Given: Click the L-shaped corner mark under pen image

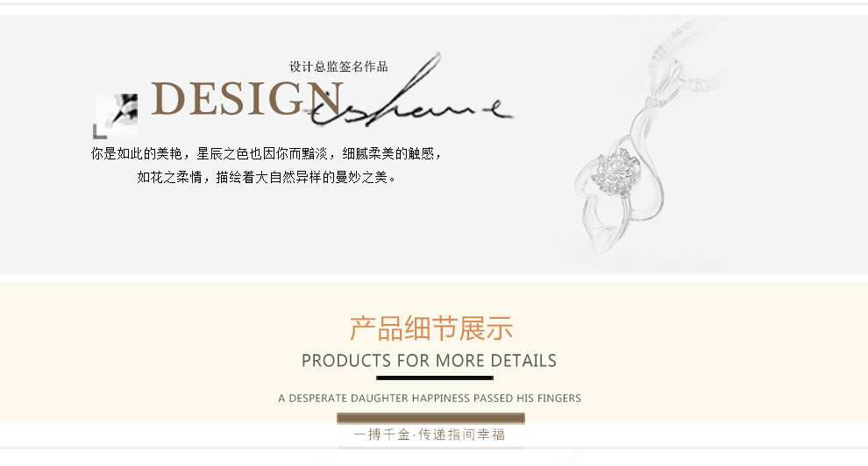Looking at the screenshot, I should click(100, 132).
